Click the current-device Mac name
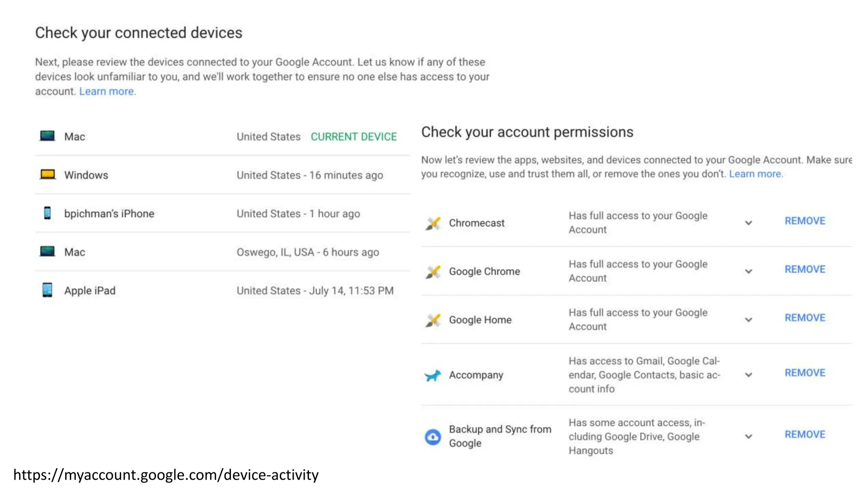Screen dimensions: 868x488 point(75,136)
